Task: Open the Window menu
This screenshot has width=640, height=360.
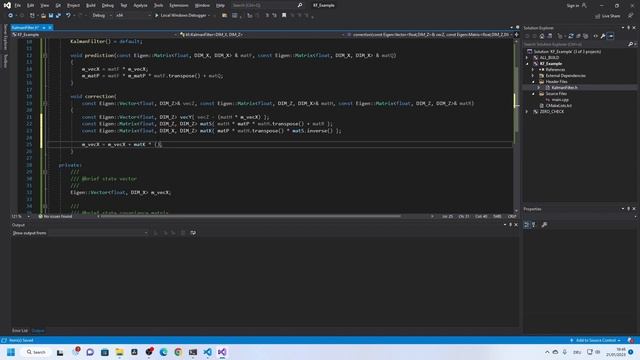Action: coord(202,5)
